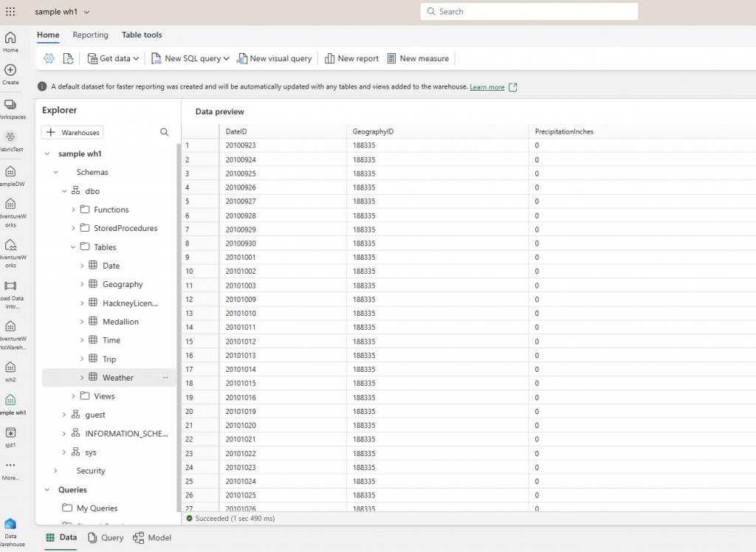Click the refresh document icon in toolbar

68,58
